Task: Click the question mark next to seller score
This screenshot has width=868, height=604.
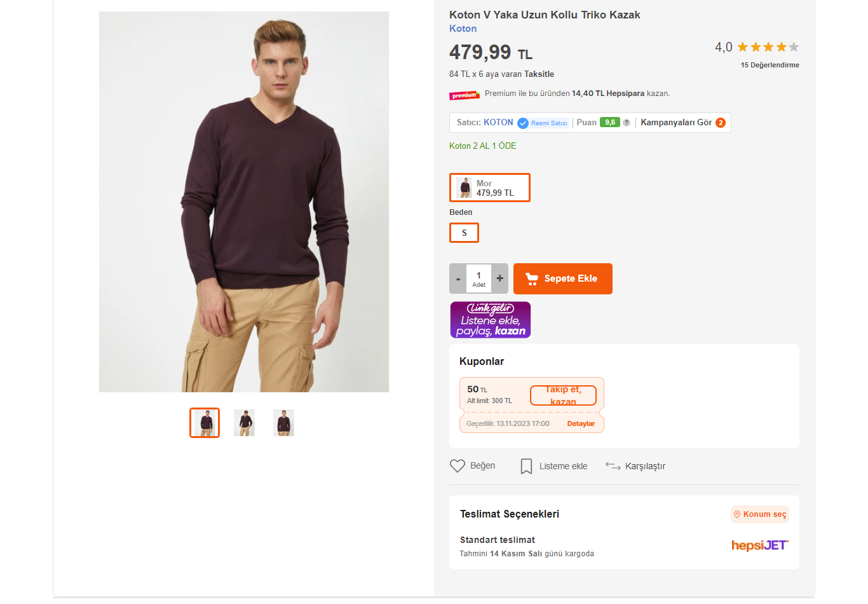Action: [x=627, y=123]
